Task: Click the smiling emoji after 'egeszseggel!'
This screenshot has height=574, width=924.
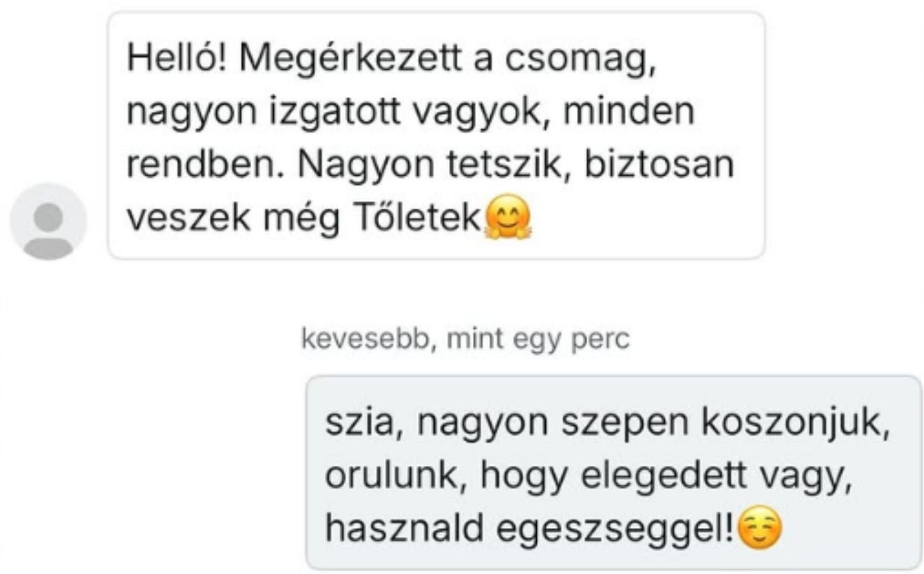Action: click(759, 528)
